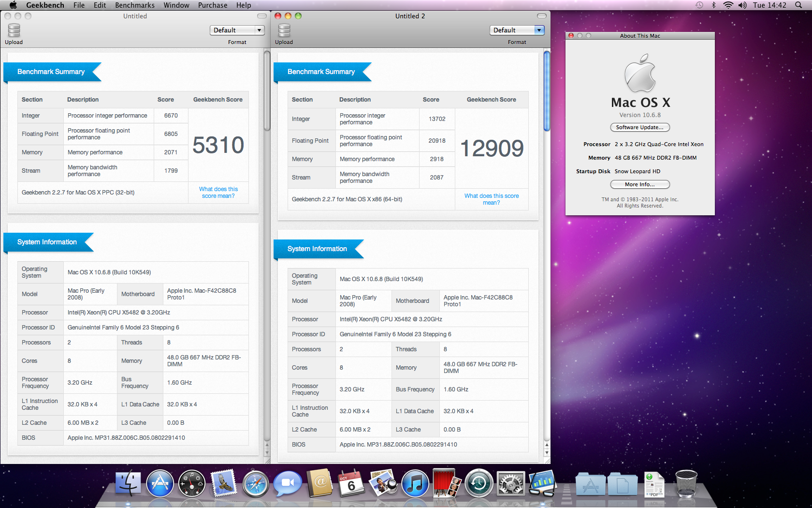The height and width of the screenshot is (508, 812).
Task: Open the Window menu
Action: [176, 5]
